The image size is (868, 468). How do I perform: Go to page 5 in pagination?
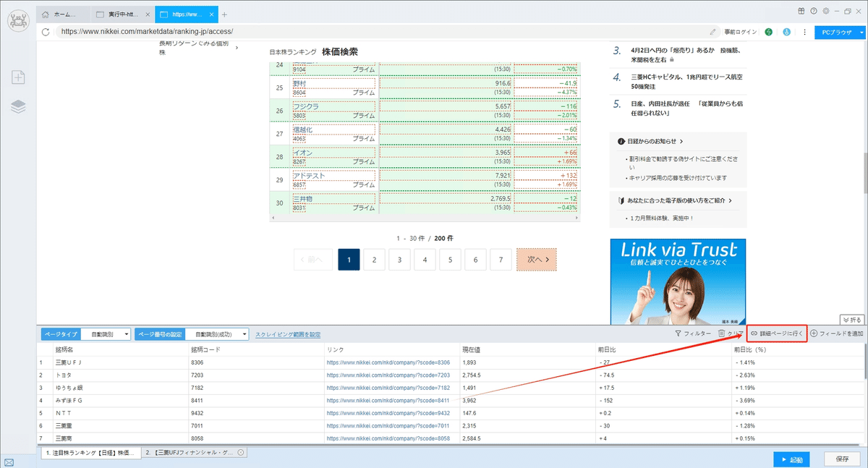(x=450, y=259)
